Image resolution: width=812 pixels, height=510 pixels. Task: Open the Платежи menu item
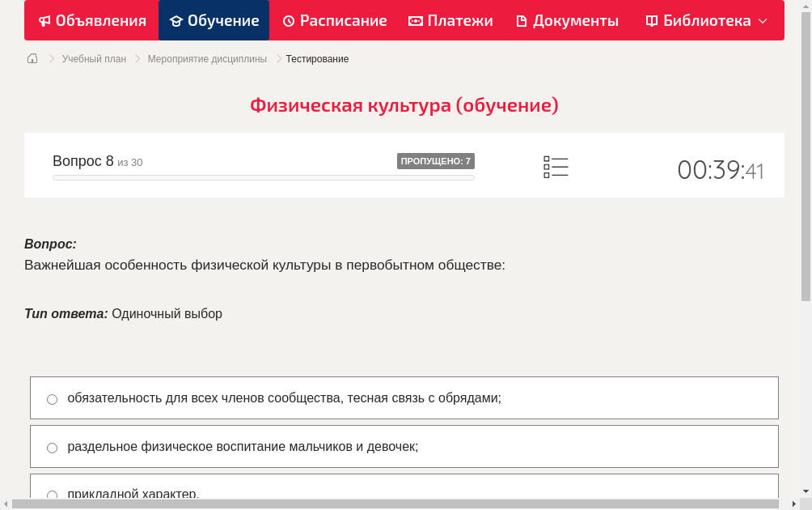pyautogui.click(x=450, y=20)
